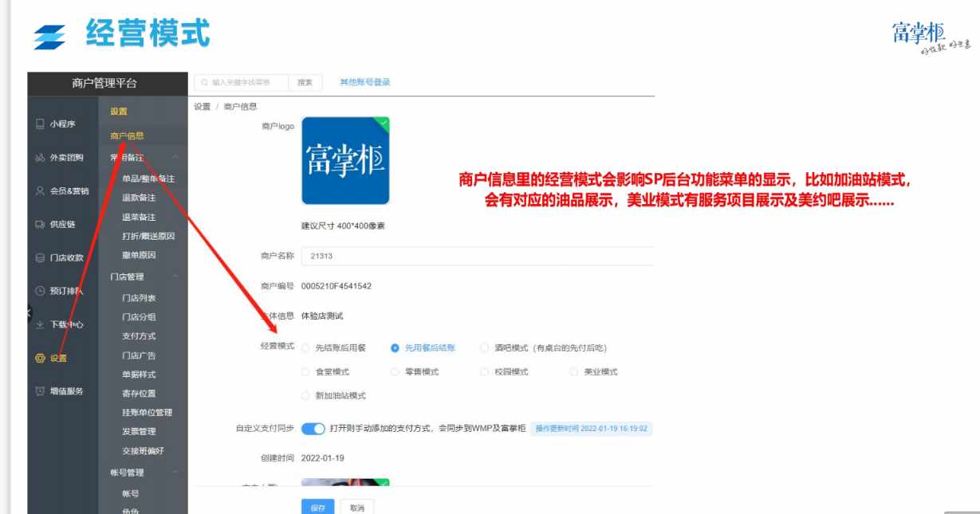
Task: Collapse the sidebar with the left-edge arrow
Action: pos(30,312)
